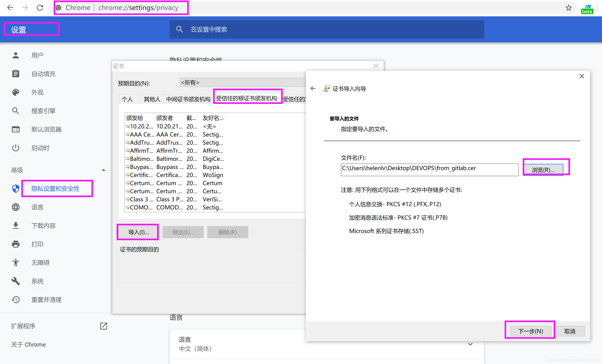Click the 系统 wrench icon

tap(16, 281)
